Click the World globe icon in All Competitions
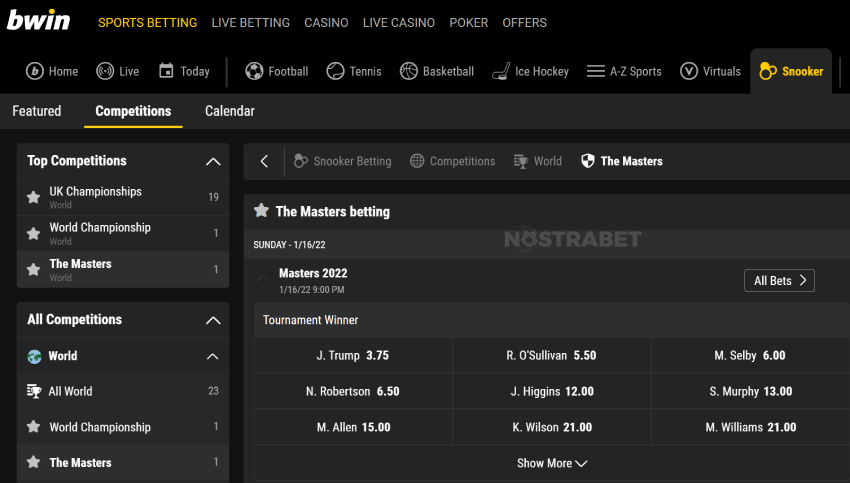This screenshot has width=850, height=483. click(34, 356)
